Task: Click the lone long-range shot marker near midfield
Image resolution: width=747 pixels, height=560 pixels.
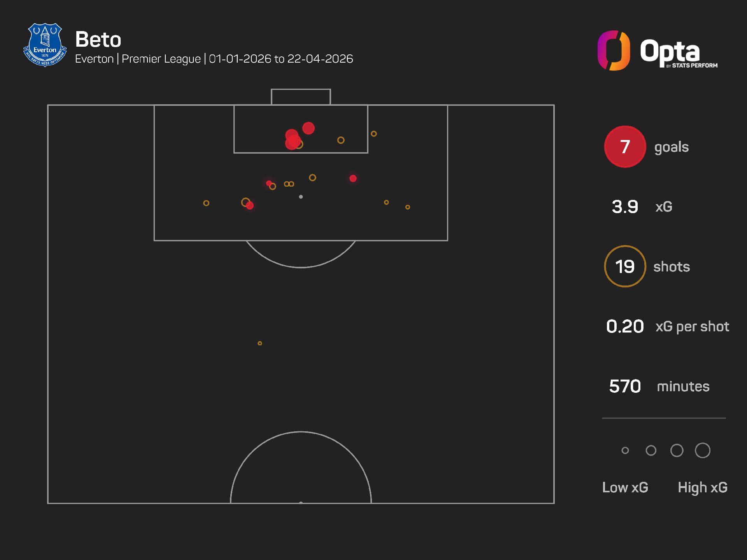Action: click(x=260, y=343)
